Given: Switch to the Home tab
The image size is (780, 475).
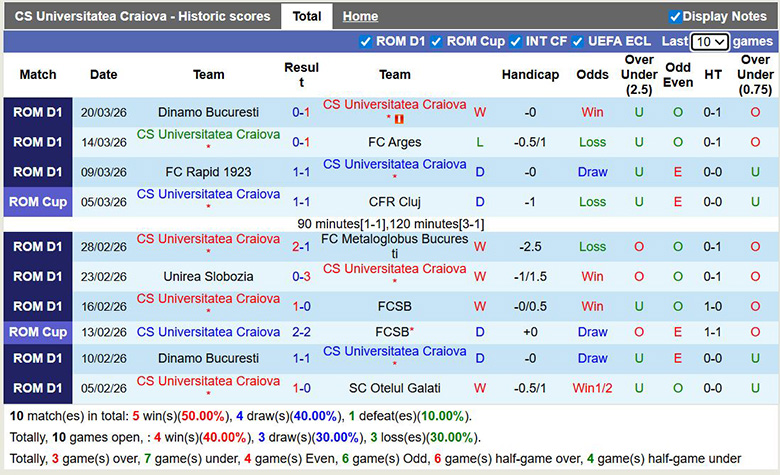Looking at the screenshot, I should (x=360, y=17).
